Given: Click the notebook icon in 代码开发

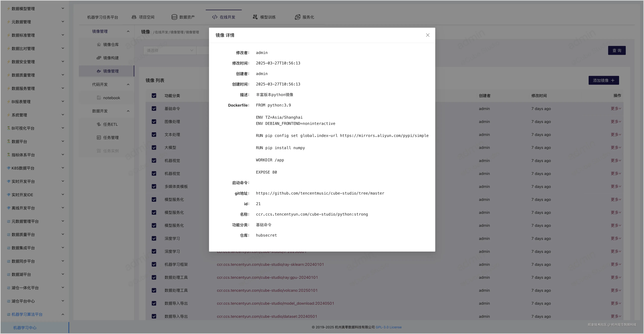Looking at the screenshot, I should 99,98.
